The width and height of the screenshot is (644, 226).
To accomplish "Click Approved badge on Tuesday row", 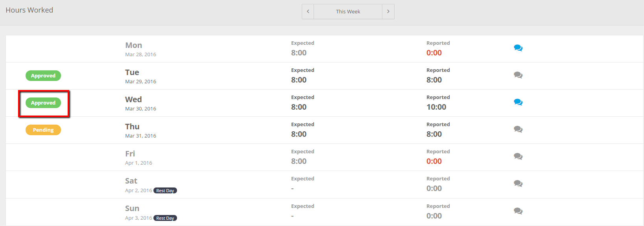I will [43, 75].
